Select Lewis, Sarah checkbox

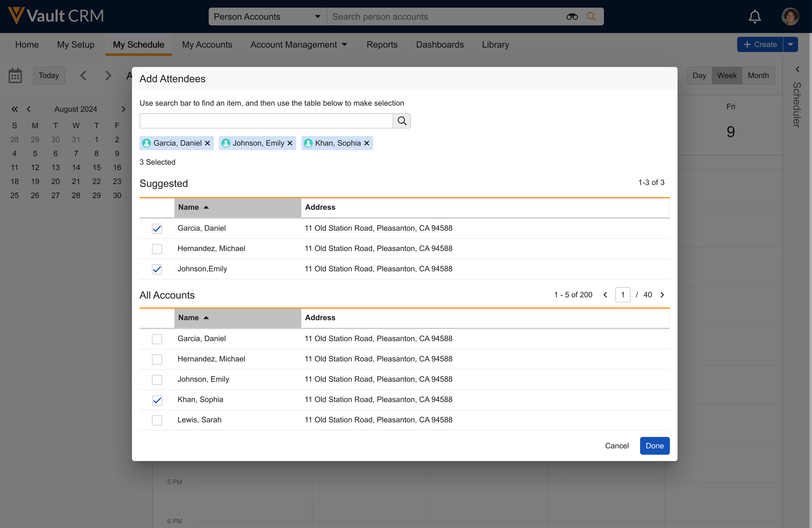(x=157, y=420)
